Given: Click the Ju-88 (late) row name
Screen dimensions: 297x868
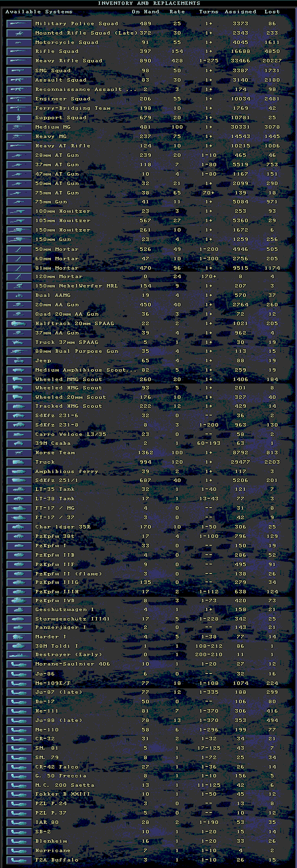Looking at the screenshot, I should 59,720.
